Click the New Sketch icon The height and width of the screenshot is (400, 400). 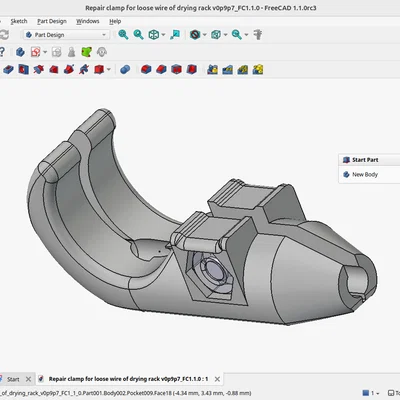point(35,52)
